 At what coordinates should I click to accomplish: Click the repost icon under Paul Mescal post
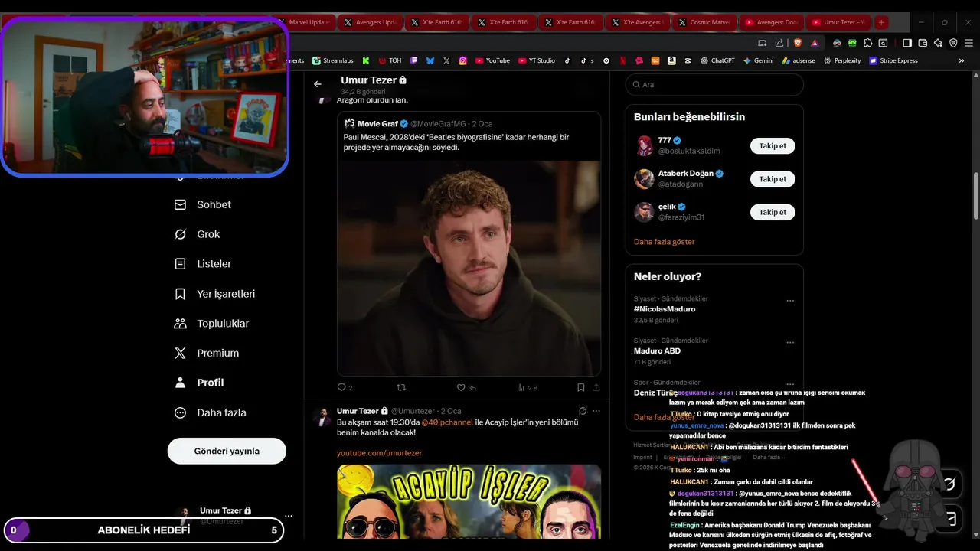[x=401, y=387]
